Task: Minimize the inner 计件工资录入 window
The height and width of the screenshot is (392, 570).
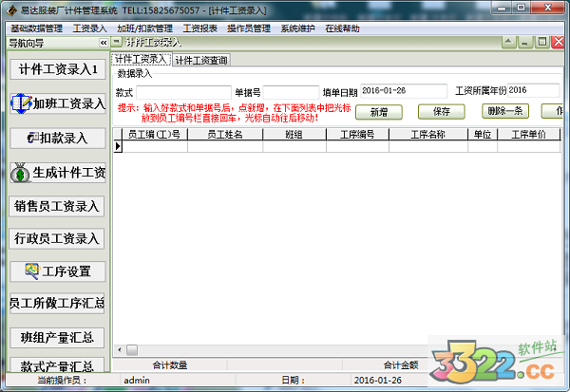Action: [x=524, y=43]
